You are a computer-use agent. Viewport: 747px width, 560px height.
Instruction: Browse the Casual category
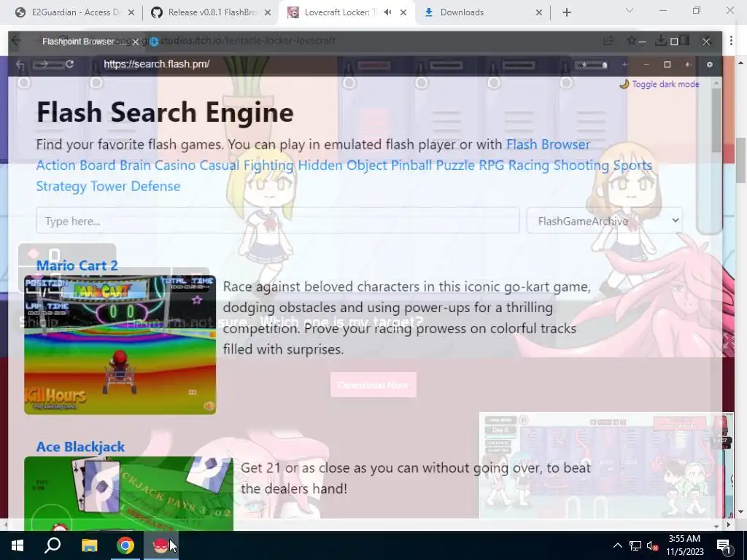pyautogui.click(x=219, y=166)
